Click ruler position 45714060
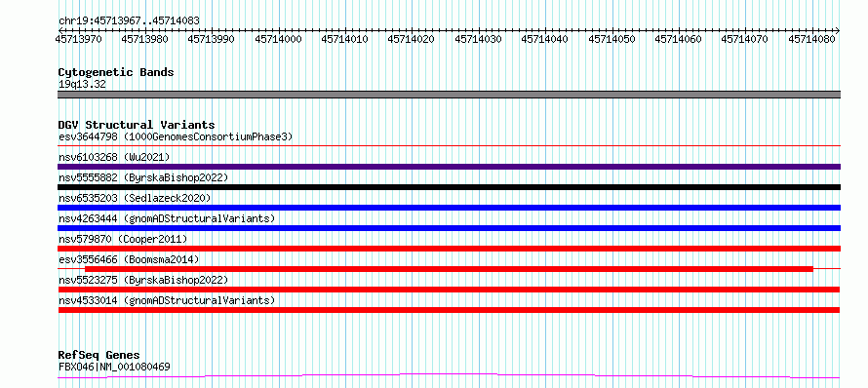The height and width of the screenshot is (388, 868). 678,39
